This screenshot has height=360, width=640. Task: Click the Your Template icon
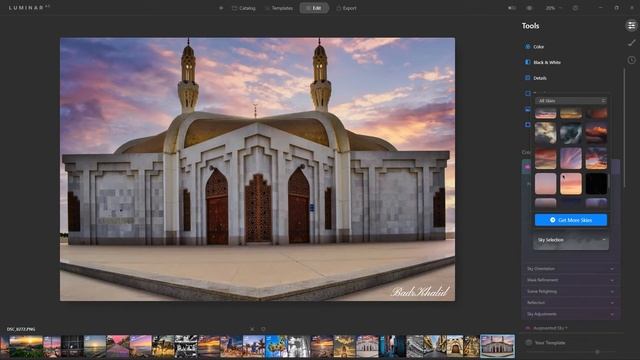pyautogui.click(x=529, y=343)
